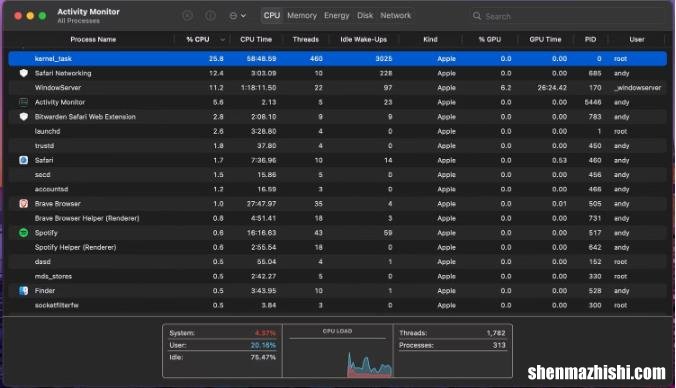Click the User percentage value
Viewport: 676px width, 388px height.
[x=263, y=345]
